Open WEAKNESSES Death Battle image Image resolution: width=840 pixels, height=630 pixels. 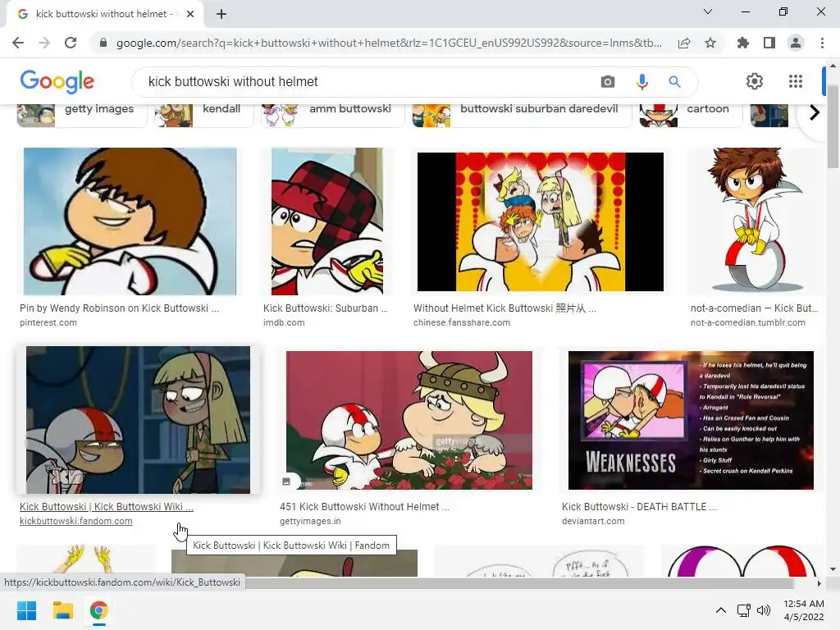coord(691,420)
